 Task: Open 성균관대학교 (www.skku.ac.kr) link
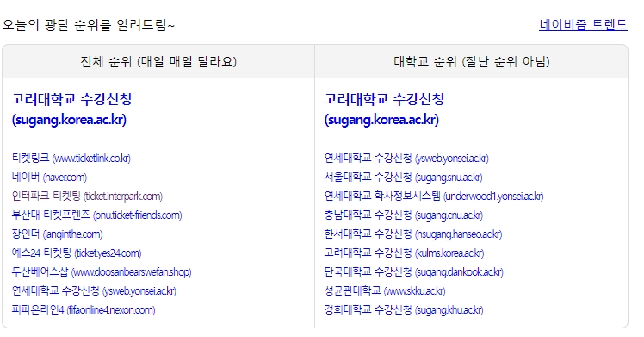[x=385, y=290]
